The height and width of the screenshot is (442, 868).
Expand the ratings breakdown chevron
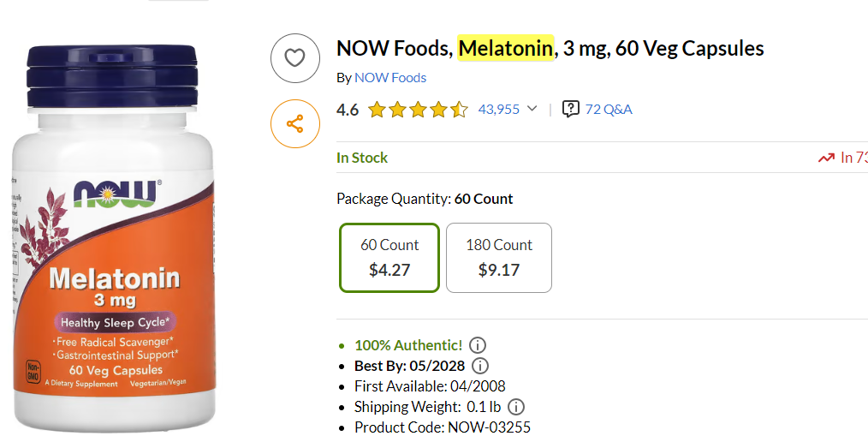point(532,109)
